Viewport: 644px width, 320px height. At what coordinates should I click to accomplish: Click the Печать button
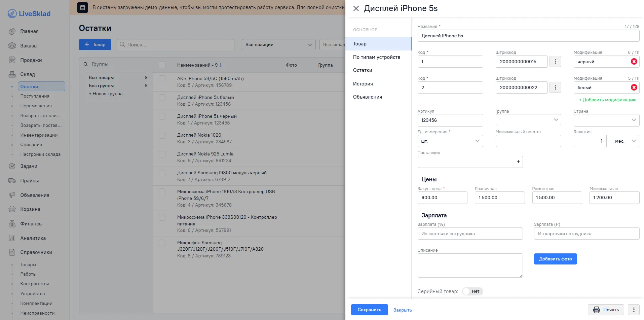pyautogui.click(x=606, y=310)
